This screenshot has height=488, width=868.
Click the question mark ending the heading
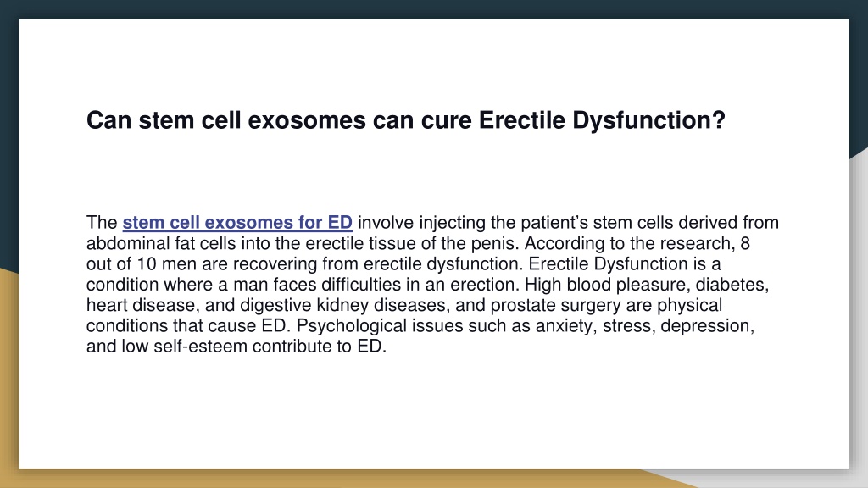click(719, 120)
